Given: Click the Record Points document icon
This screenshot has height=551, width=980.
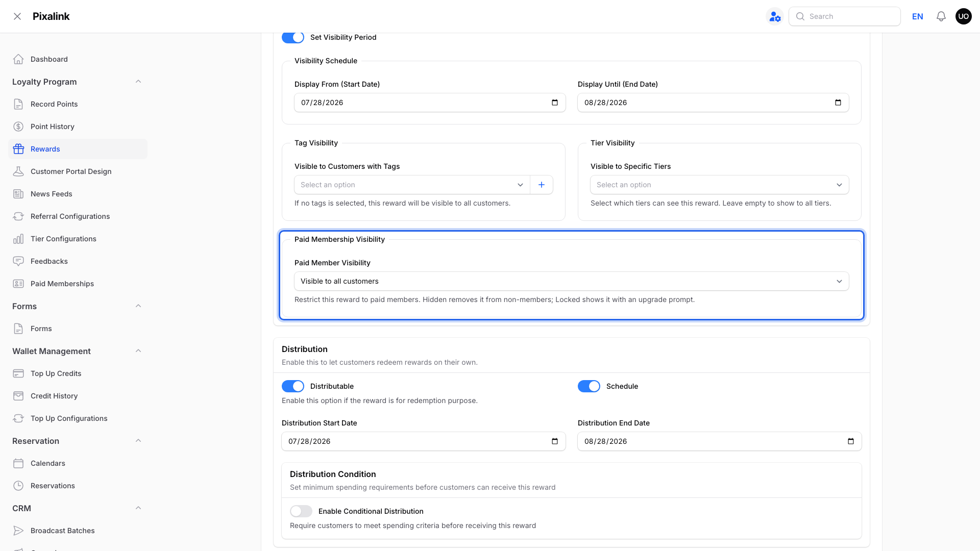Looking at the screenshot, I should (18, 104).
